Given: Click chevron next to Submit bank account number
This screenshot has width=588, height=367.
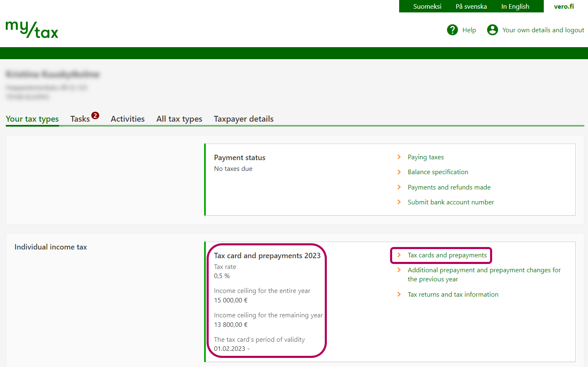Looking at the screenshot, I should coord(399,202).
